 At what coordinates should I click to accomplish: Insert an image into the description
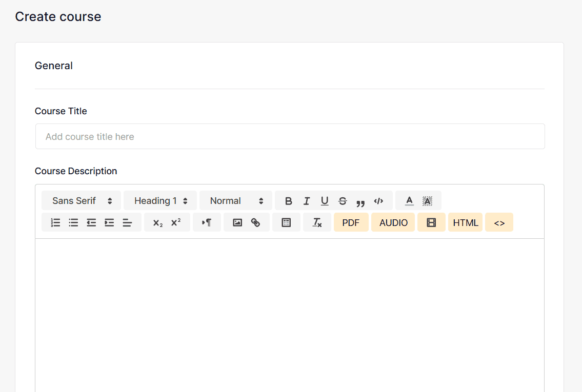tap(237, 222)
